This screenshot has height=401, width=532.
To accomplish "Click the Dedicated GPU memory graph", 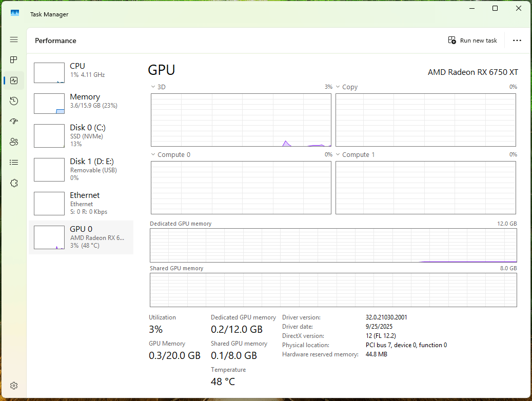I will click(x=333, y=245).
